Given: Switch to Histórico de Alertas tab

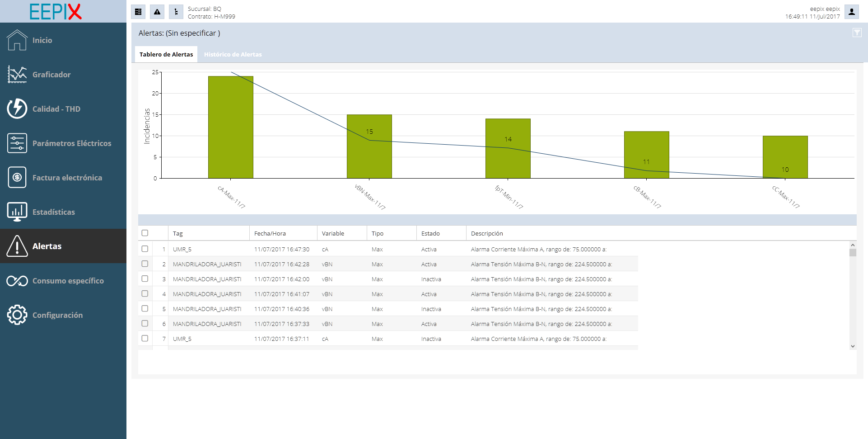Looking at the screenshot, I should coord(233,54).
